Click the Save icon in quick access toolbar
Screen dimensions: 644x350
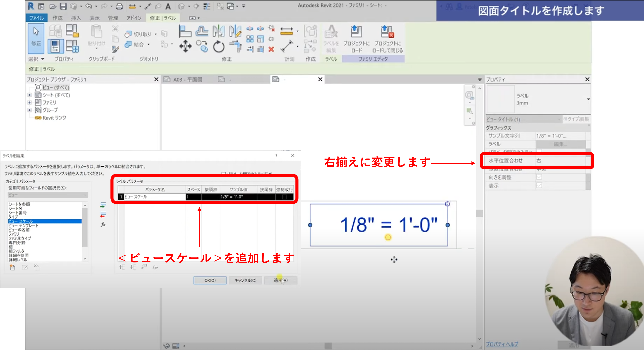[x=63, y=6]
